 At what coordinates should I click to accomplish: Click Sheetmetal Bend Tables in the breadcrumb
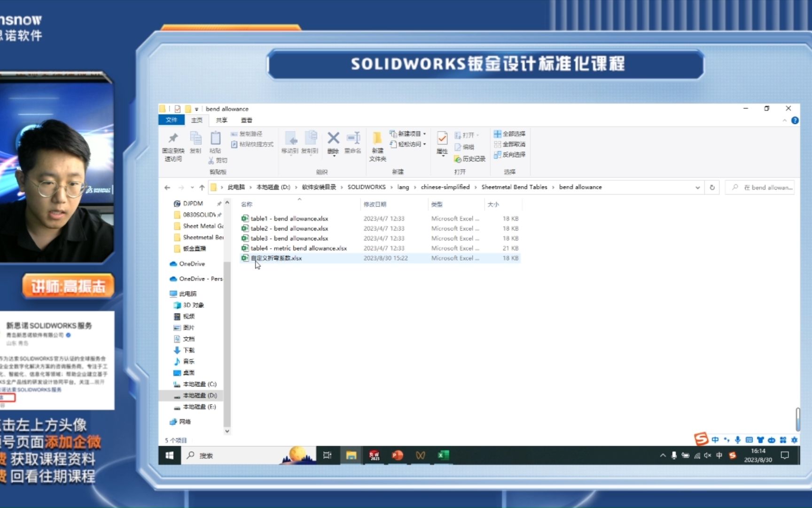tap(514, 187)
